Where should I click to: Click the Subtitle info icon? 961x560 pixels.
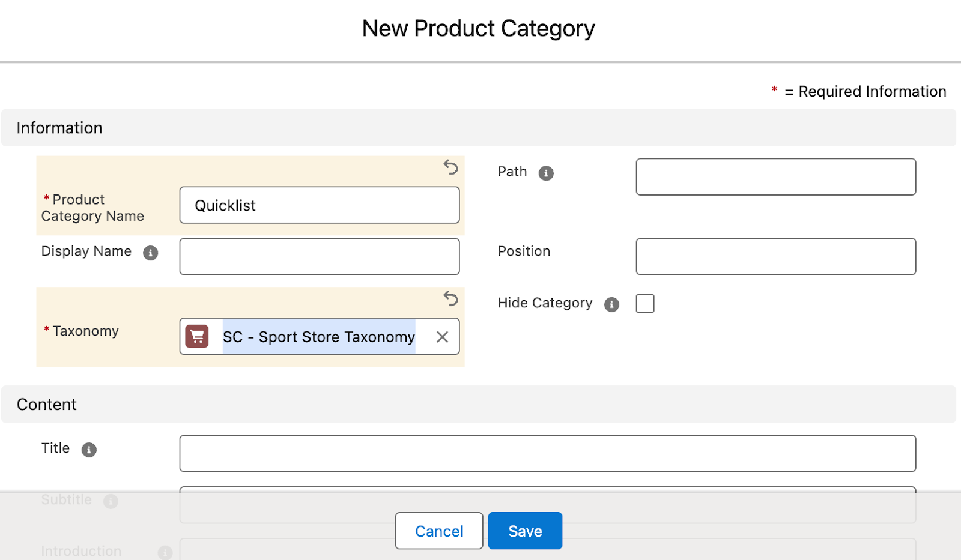[111, 501]
